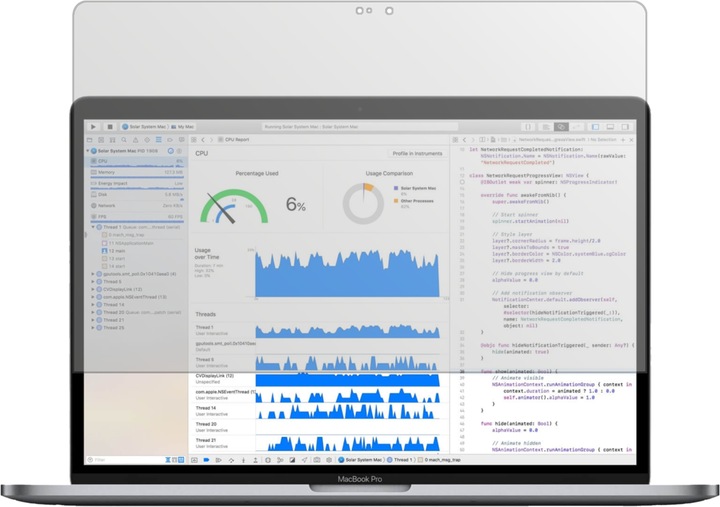Open the Issue navigator warning icon
Screen dimensions: 720x507
tap(135, 140)
